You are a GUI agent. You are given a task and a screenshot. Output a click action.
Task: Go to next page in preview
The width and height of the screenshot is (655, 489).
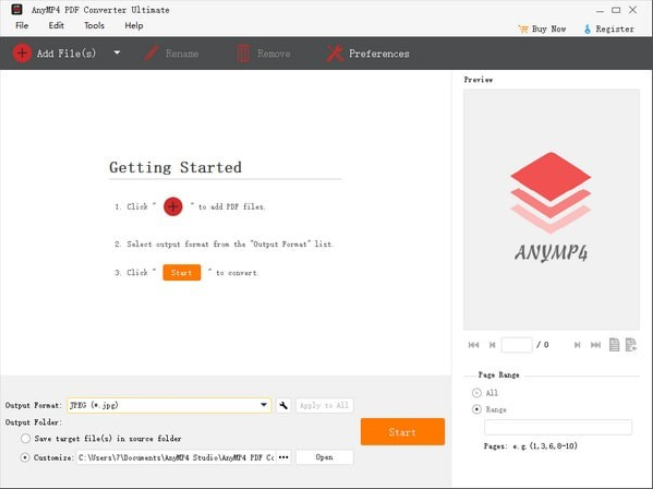click(x=577, y=345)
